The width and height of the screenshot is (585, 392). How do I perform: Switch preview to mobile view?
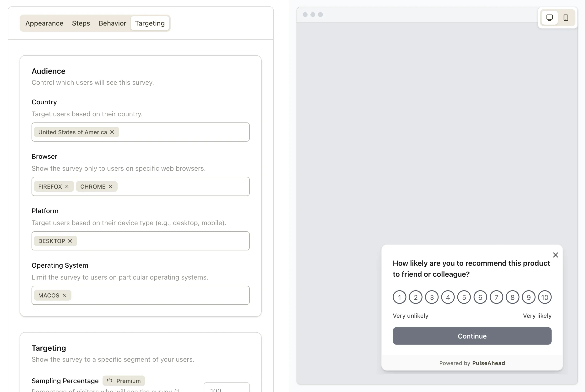coord(566,17)
